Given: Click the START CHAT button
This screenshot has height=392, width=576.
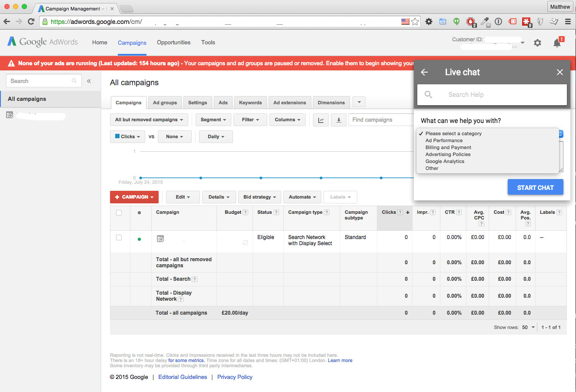Looking at the screenshot, I should pos(536,187).
